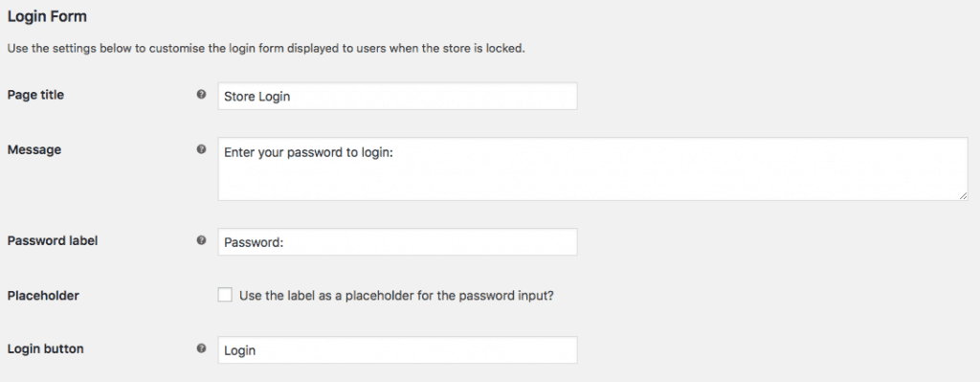Focus the Password label input field
Viewport: 980px width, 382px height.
click(x=397, y=241)
